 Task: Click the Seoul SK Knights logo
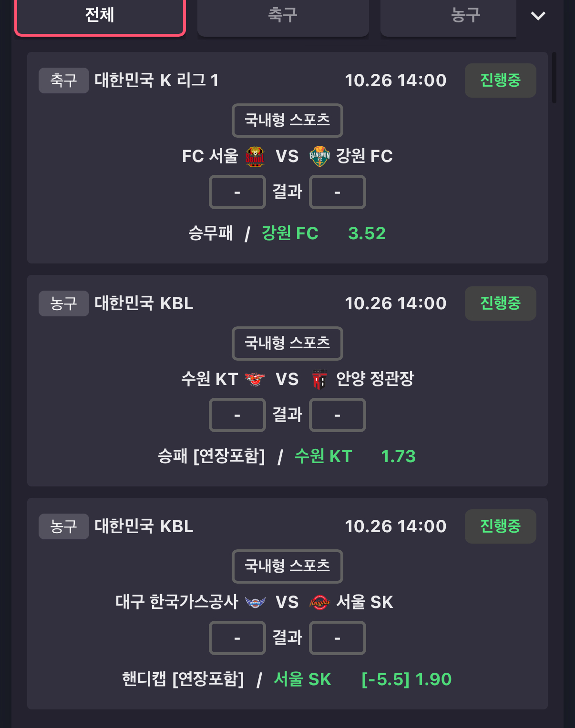pos(319,602)
